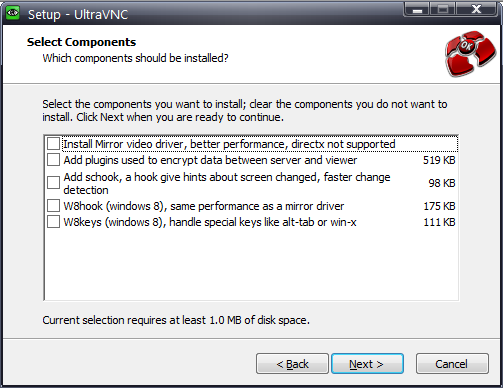The image size is (503, 388).
Task: Select the W8keys alt-tab row text
Action: 210,222
